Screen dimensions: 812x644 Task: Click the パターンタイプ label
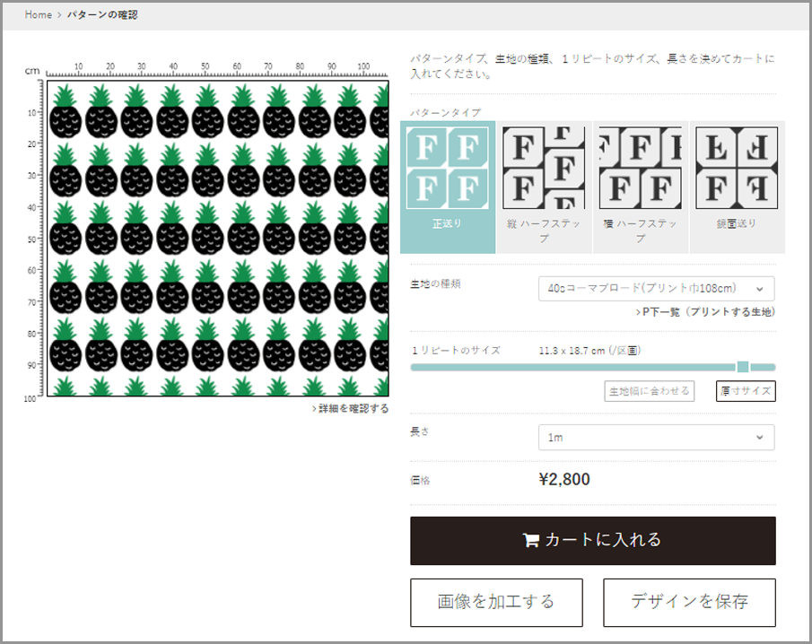(445, 112)
